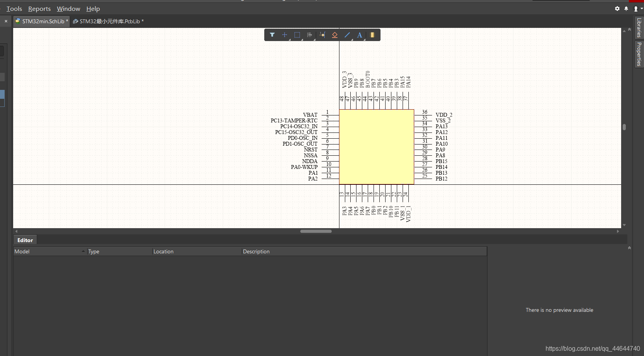Open the Reports menu

[40, 9]
